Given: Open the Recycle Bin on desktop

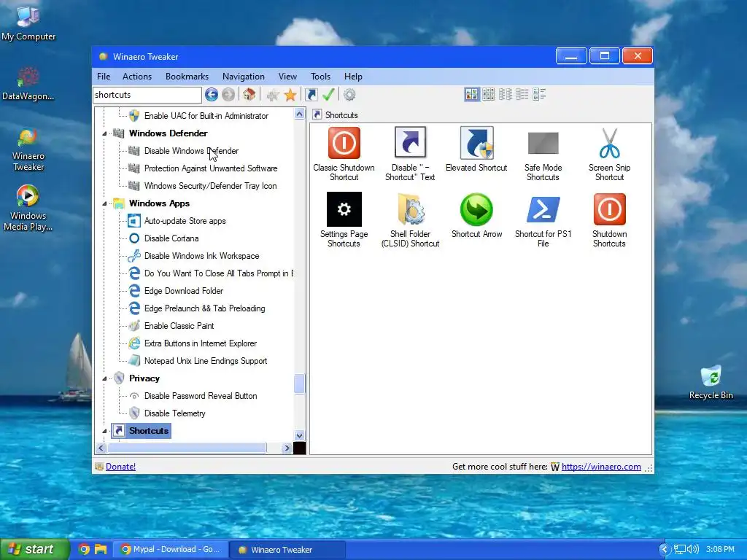Looking at the screenshot, I should coord(711,382).
